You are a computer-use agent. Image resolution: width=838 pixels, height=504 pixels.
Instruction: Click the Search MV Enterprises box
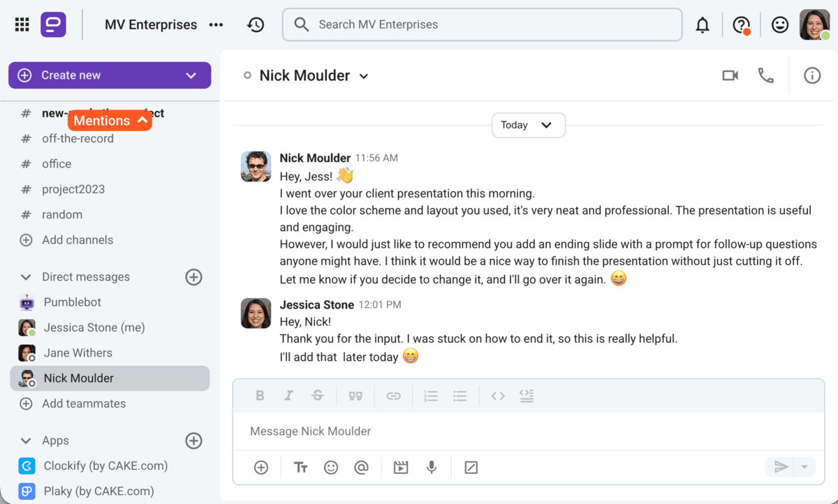pyautogui.click(x=482, y=25)
